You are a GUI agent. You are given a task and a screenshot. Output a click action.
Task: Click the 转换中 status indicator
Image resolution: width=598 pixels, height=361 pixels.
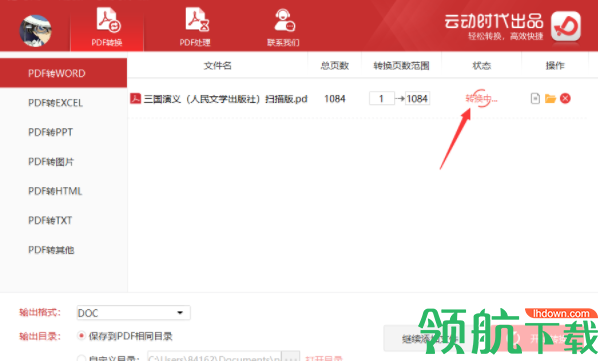point(481,99)
